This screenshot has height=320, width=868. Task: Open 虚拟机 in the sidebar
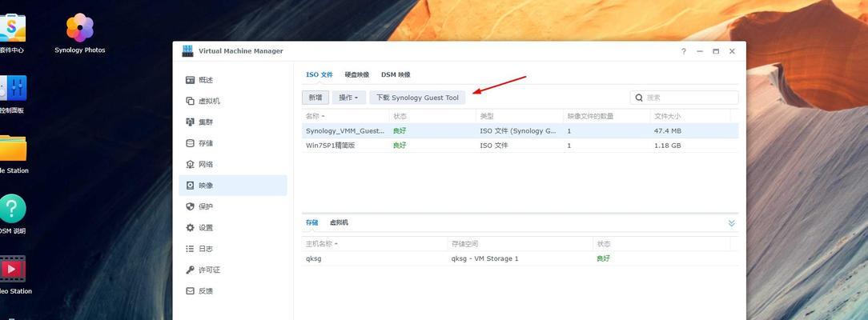233,101
